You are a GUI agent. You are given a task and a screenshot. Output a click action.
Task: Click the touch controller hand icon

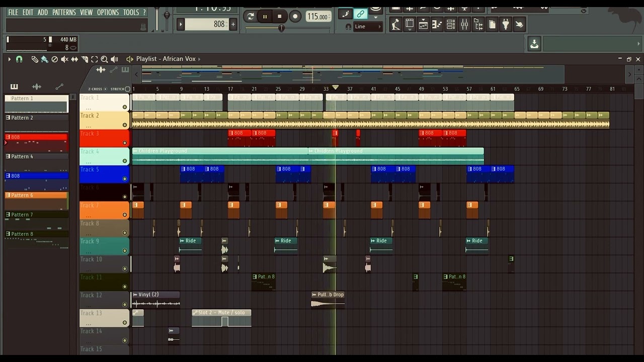point(519,24)
